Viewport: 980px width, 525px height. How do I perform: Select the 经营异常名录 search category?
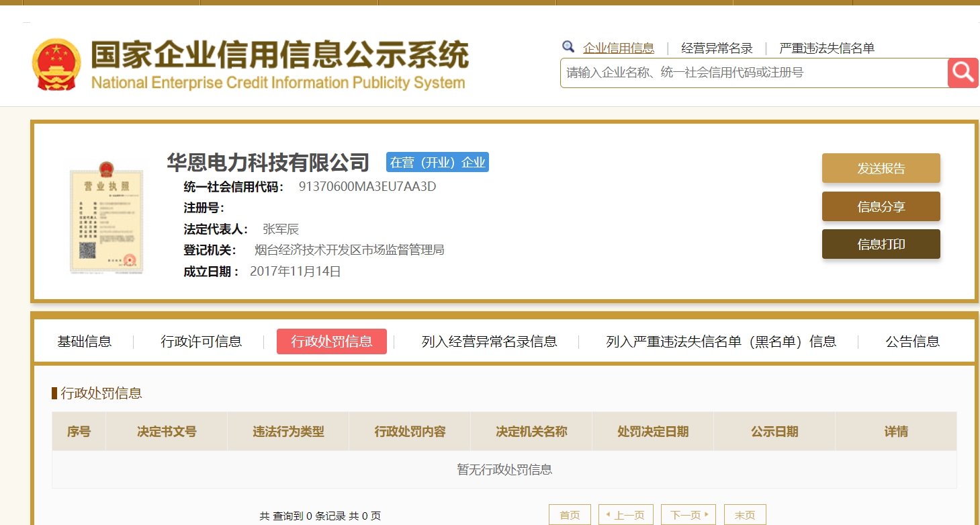point(717,48)
